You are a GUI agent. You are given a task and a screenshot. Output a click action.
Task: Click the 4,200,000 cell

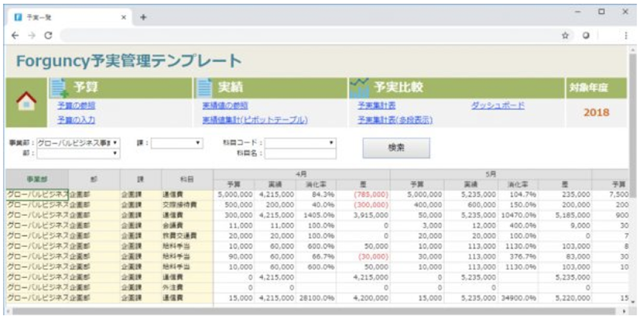pos(363,298)
